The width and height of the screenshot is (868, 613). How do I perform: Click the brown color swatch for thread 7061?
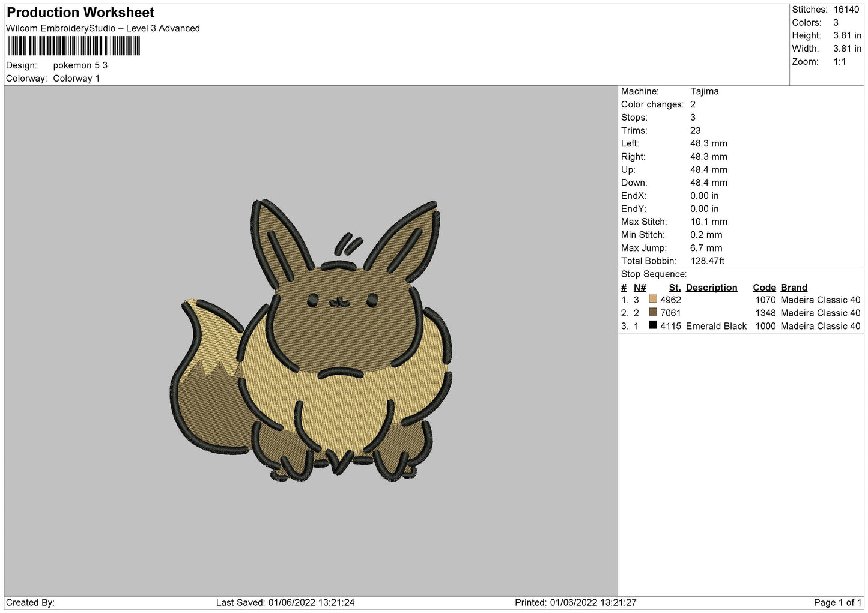pos(653,312)
